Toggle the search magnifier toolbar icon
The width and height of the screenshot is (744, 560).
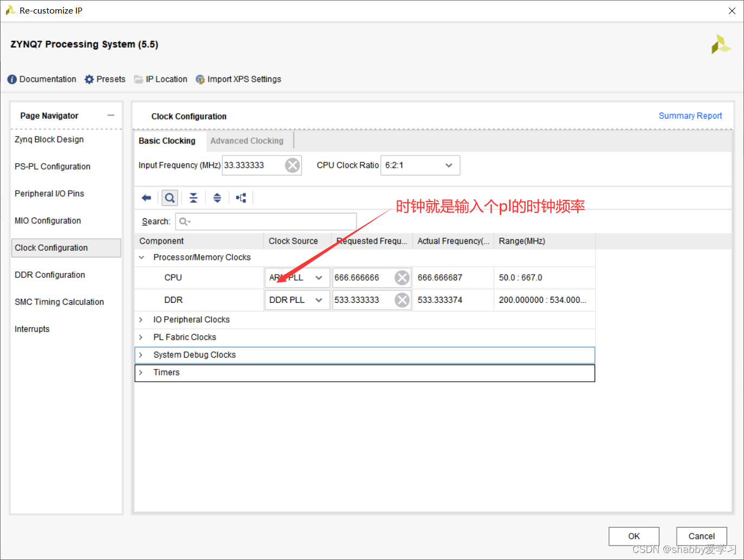click(x=170, y=198)
